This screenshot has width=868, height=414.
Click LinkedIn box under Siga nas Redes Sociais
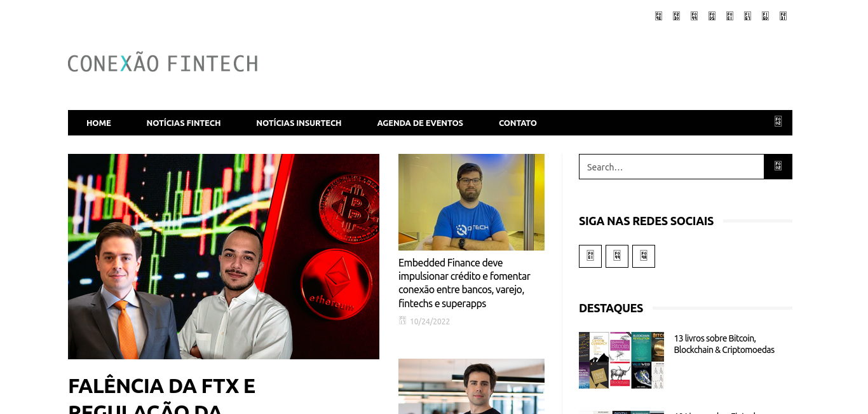point(590,256)
